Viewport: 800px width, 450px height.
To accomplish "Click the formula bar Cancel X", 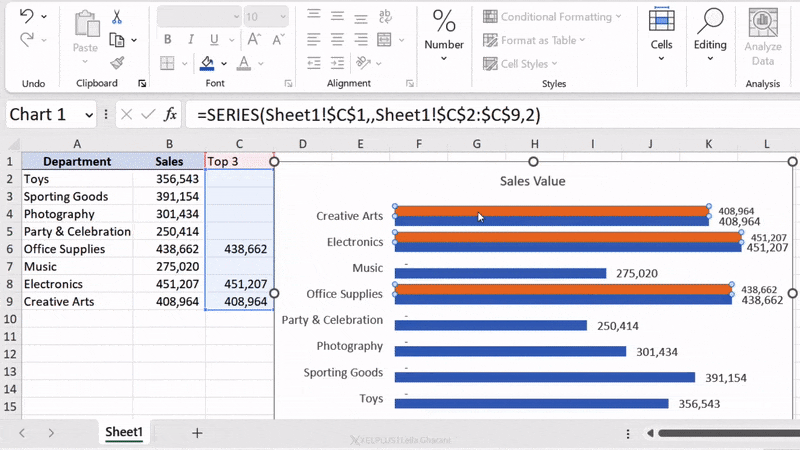I will 127,115.
